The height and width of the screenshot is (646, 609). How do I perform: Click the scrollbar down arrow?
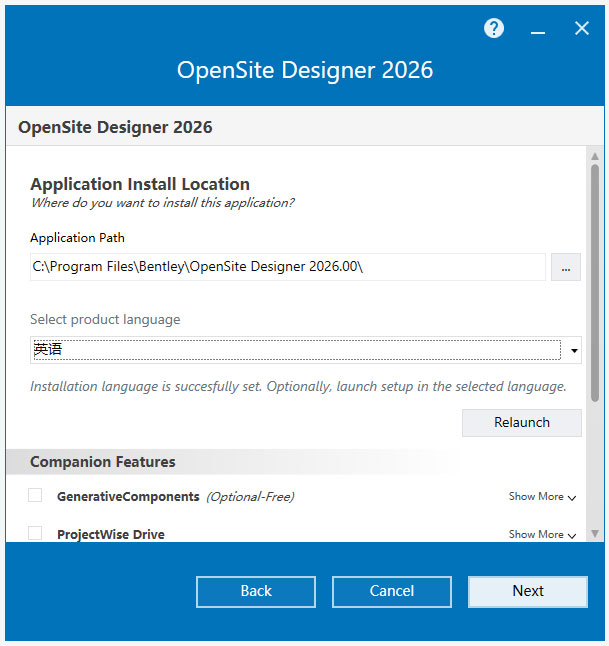tap(595, 534)
